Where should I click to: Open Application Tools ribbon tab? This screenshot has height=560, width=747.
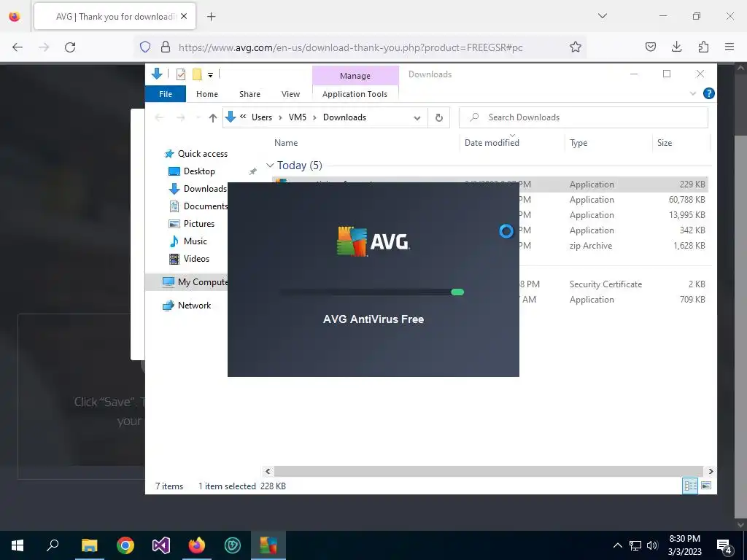click(355, 94)
